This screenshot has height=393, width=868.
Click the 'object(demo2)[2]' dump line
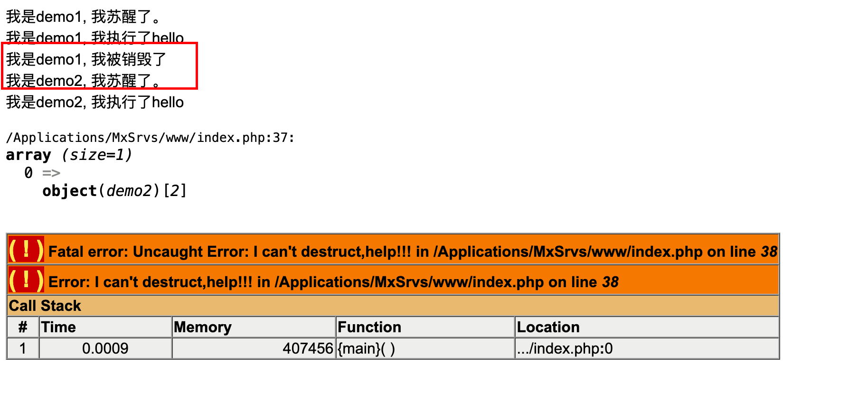pyautogui.click(x=114, y=191)
